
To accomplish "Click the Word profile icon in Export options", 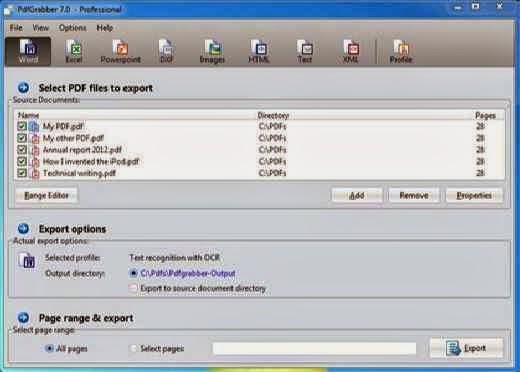I will coord(27,260).
